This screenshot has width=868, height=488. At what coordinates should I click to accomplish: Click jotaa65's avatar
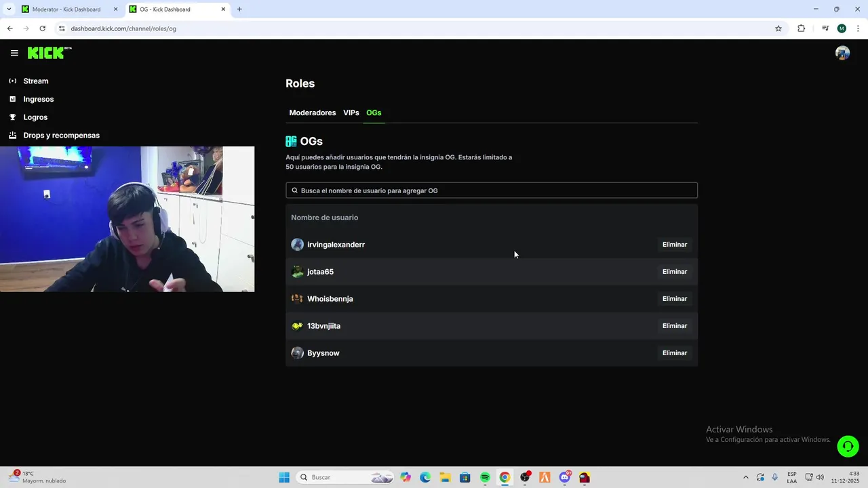297,272
